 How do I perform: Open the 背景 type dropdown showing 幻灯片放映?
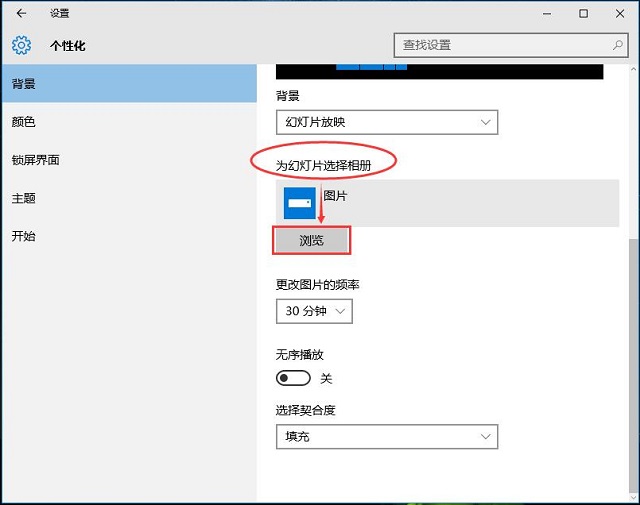pyautogui.click(x=386, y=122)
